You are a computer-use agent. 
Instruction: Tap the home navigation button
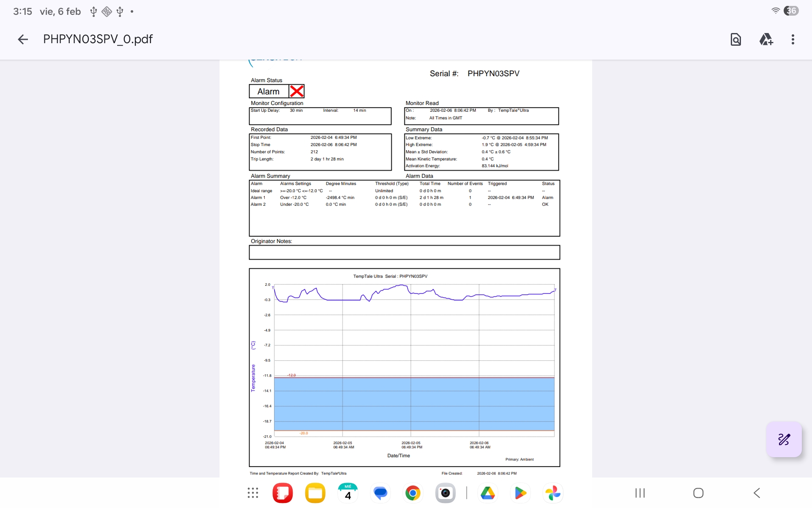tap(698, 493)
